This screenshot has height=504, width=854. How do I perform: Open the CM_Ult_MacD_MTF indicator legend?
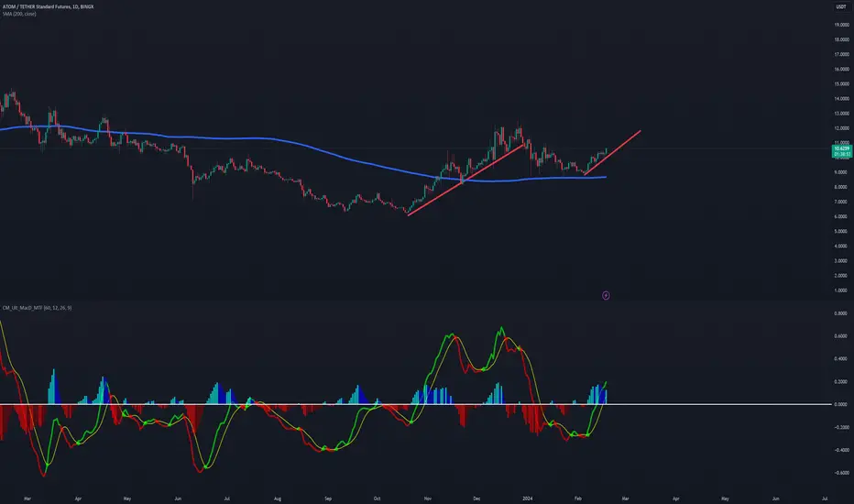click(37, 308)
